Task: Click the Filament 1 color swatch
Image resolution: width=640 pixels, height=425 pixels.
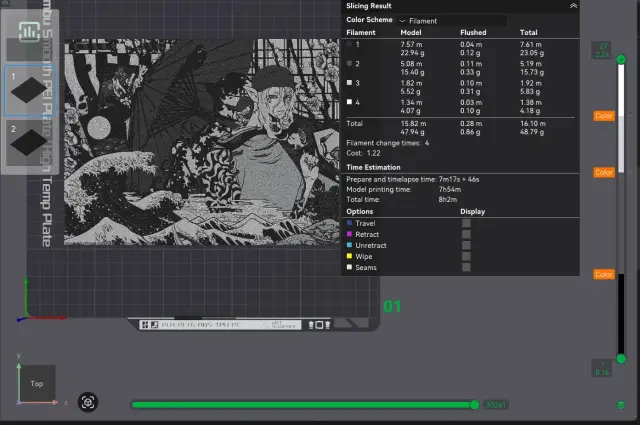Action: (349, 44)
